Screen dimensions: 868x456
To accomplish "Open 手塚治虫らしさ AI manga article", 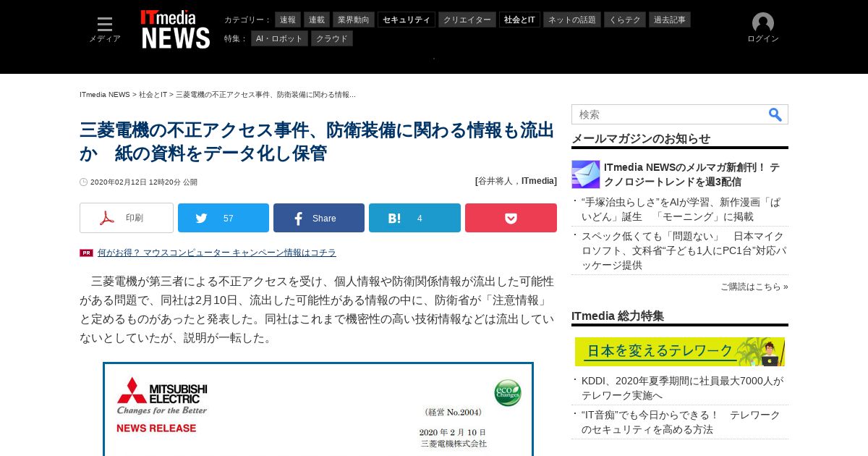I will point(681,209).
